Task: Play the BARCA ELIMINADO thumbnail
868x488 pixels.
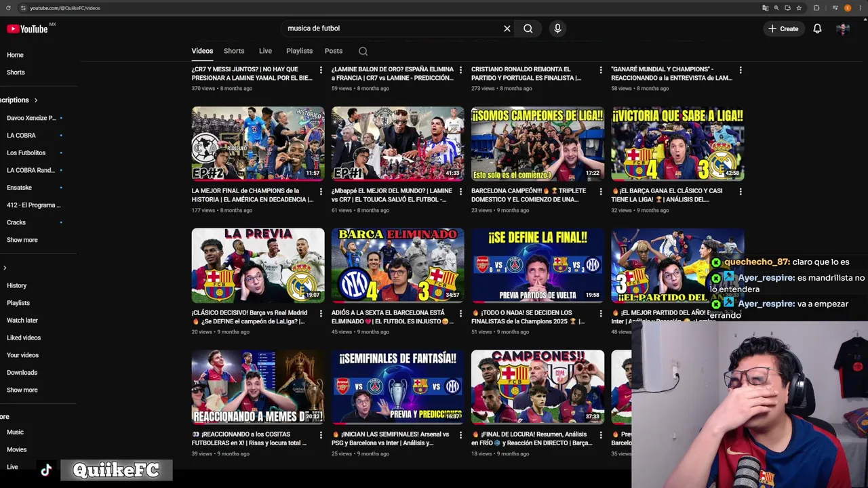Action: [397, 265]
